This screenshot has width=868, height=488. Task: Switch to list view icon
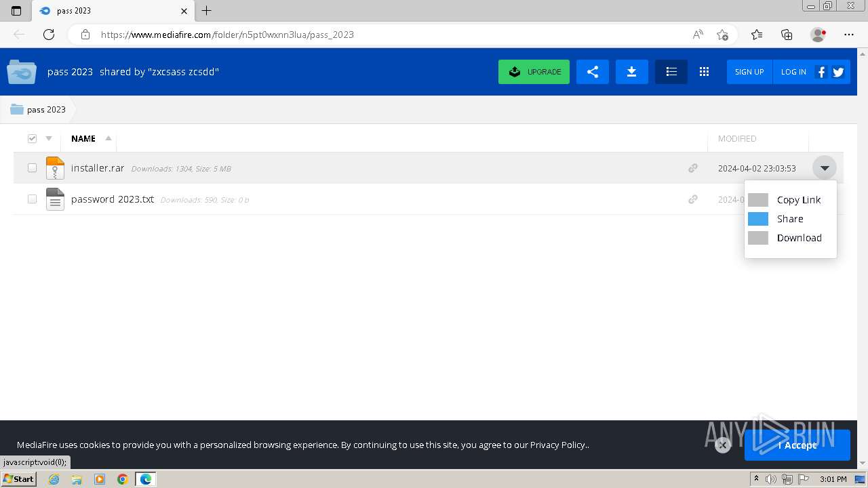pyautogui.click(x=671, y=72)
